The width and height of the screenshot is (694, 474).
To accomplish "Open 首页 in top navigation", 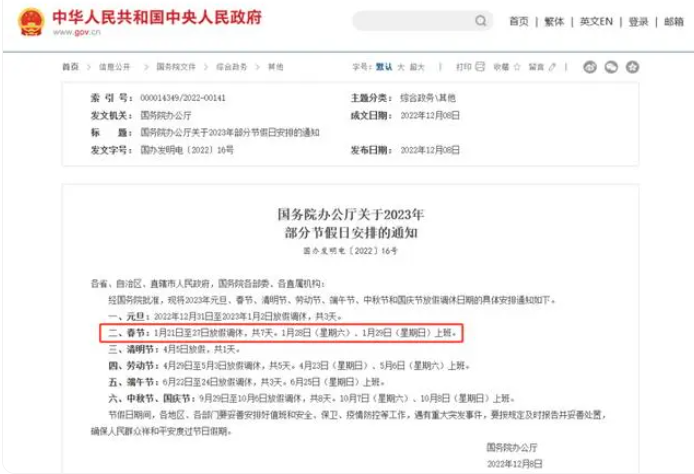I will pyautogui.click(x=518, y=22).
